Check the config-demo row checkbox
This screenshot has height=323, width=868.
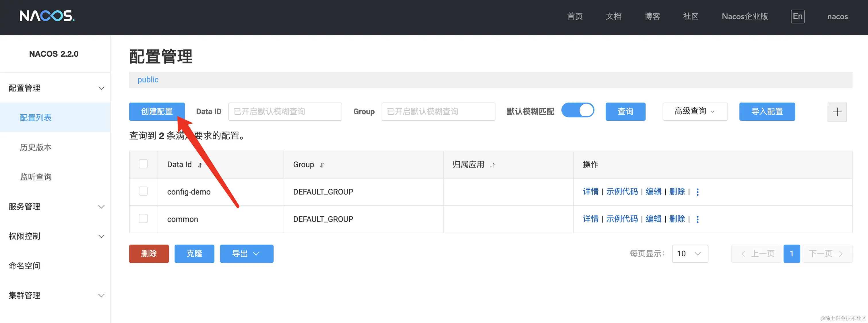(x=143, y=191)
